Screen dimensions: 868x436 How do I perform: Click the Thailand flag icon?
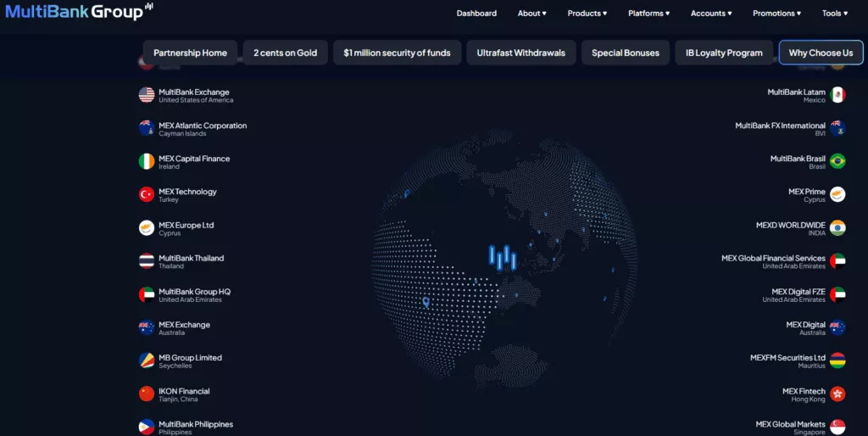[x=147, y=261]
